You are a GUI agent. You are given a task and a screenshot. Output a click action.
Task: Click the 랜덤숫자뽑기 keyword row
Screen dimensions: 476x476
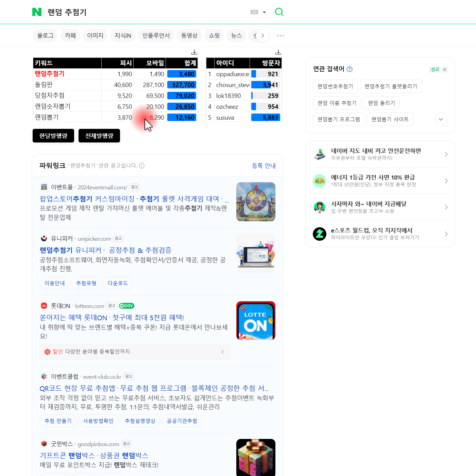click(x=115, y=106)
